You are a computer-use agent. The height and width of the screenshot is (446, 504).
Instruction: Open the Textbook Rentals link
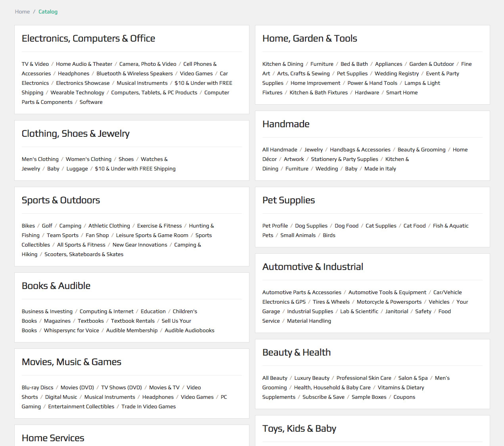pyautogui.click(x=133, y=321)
